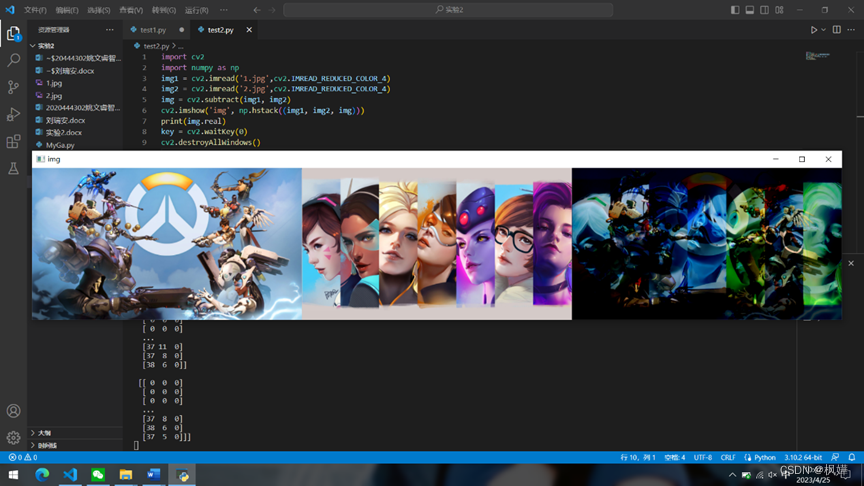The width and height of the screenshot is (864, 486).
Task: Open the Accounts icon in activity bar
Action: (x=14, y=411)
